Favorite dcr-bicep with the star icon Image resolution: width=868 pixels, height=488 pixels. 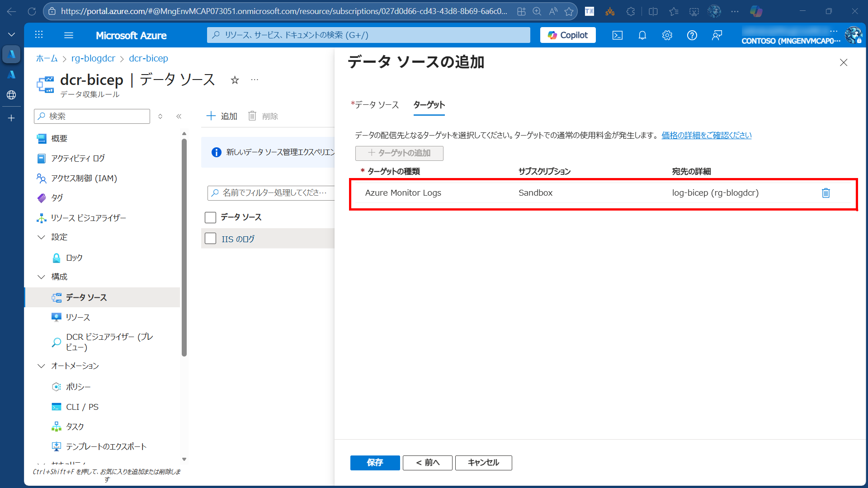click(x=235, y=80)
